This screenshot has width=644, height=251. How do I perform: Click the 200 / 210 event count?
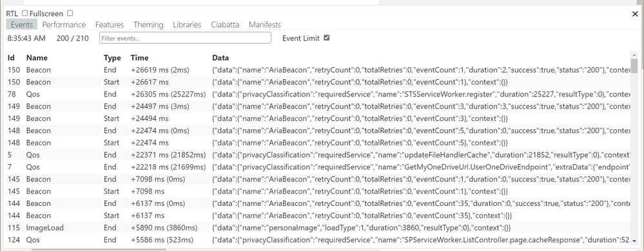[72, 39]
